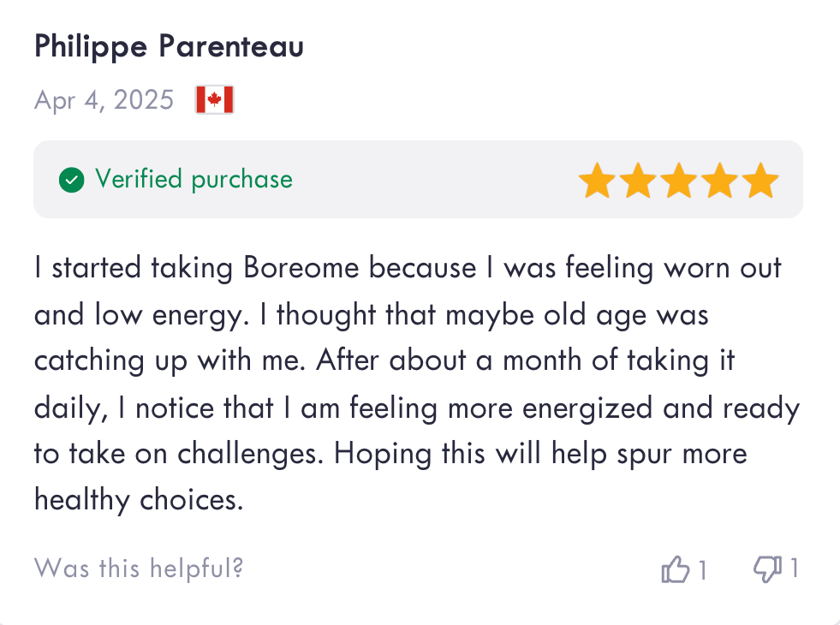Click the review's last line, healthy choices
The image size is (840, 625).
click(139, 498)
